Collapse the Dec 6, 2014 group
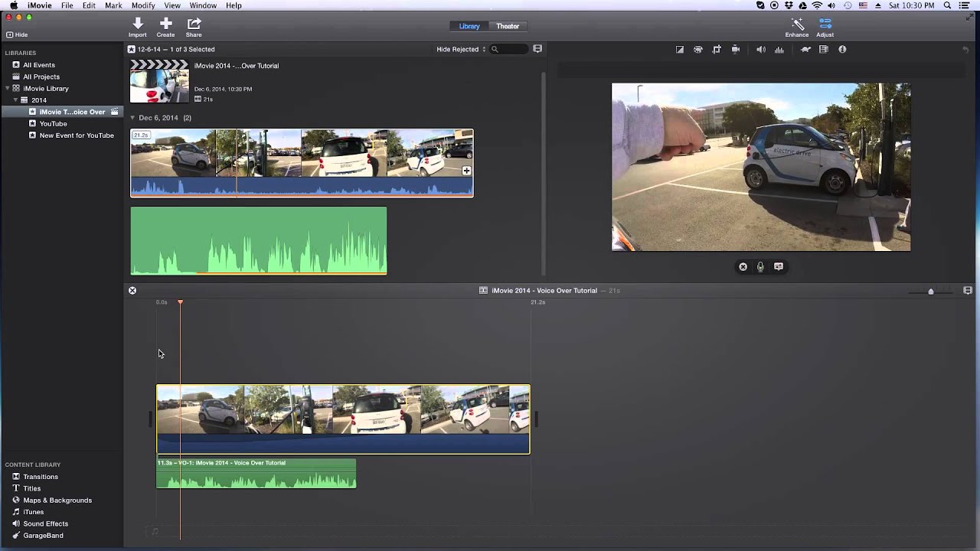980x551 pixels. (x=132, y=118)
